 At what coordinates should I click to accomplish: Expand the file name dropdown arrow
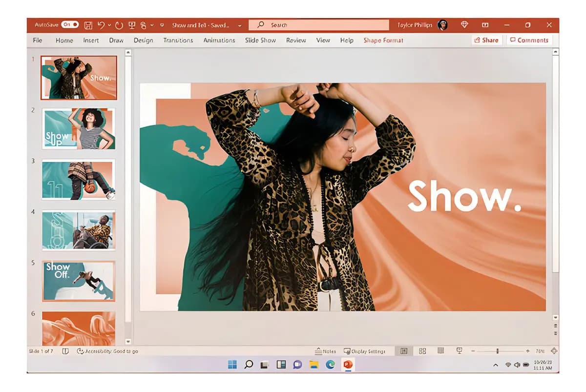(240, 25)
